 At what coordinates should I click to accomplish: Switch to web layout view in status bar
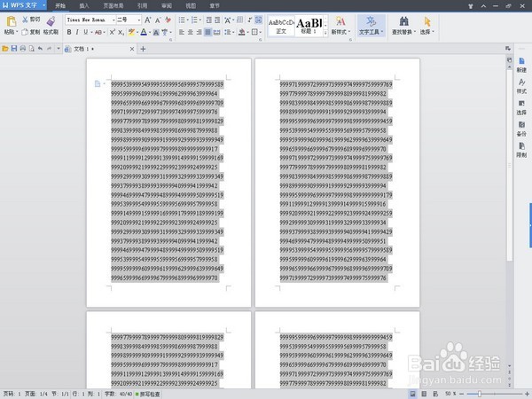435,394
